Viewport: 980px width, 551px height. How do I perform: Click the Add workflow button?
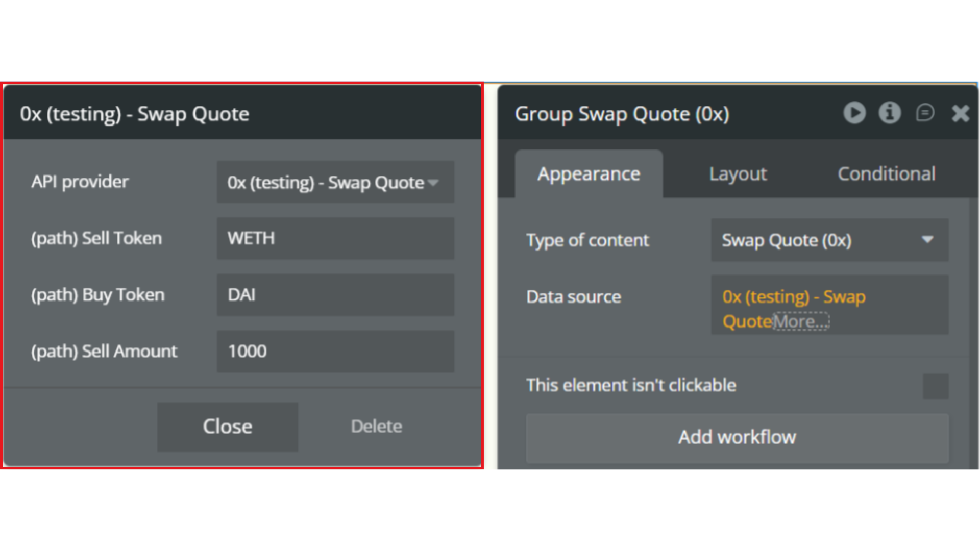(x=737, y=438)
